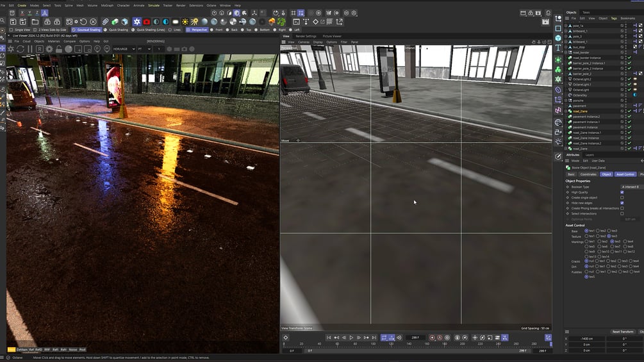
Task: Open the Boolean Type dropdown
Action: pos(631,186)
